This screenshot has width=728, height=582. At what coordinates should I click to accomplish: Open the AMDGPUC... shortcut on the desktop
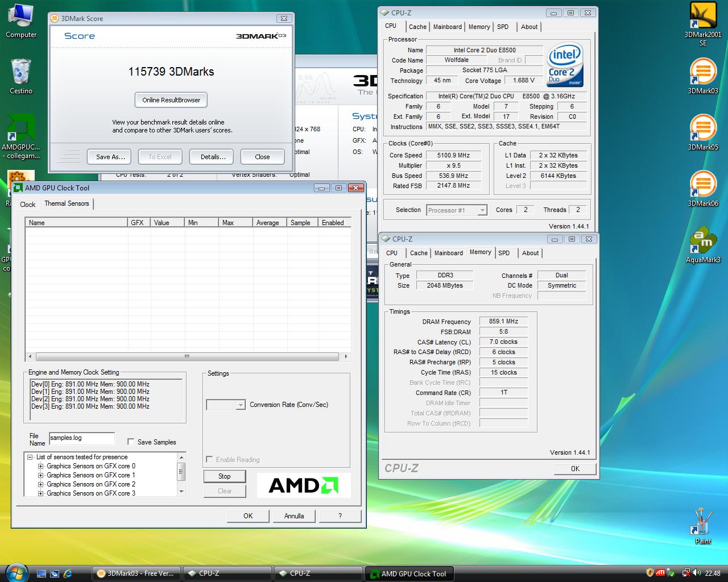click(x=21, y=136)
